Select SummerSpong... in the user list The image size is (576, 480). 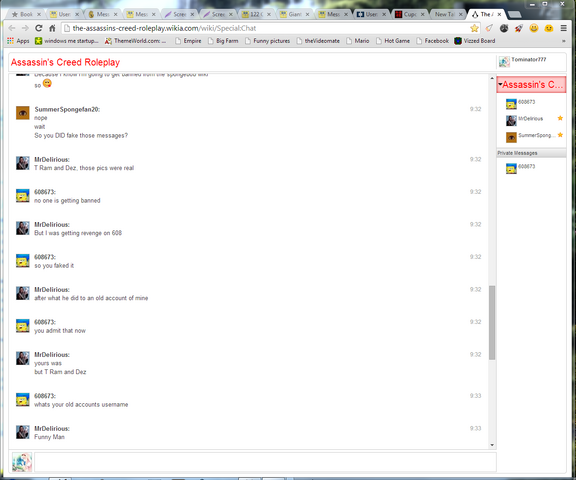click(x=531, y=137)
